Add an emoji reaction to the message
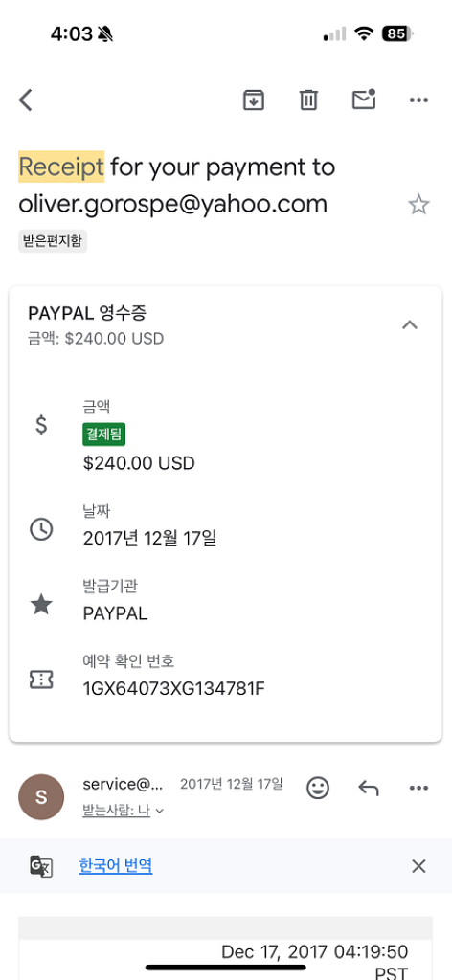Viewport: 452px width, 980px height. (318, 788)
